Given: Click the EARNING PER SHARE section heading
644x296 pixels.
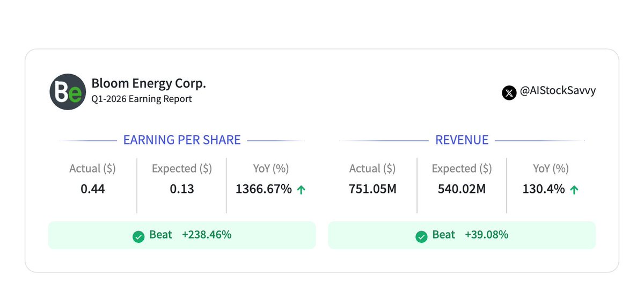Looking at the screenshot, I should coord(182,140).
